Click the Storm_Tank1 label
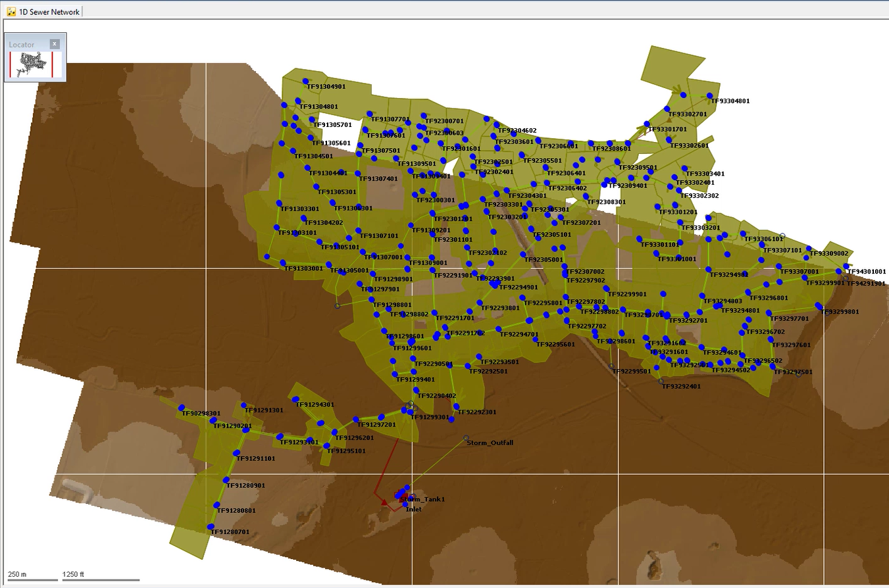 click(422, 499)
